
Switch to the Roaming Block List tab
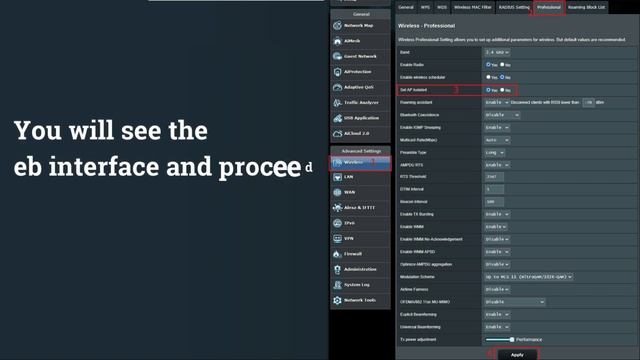pyautogui.click(x=586, y=7)
